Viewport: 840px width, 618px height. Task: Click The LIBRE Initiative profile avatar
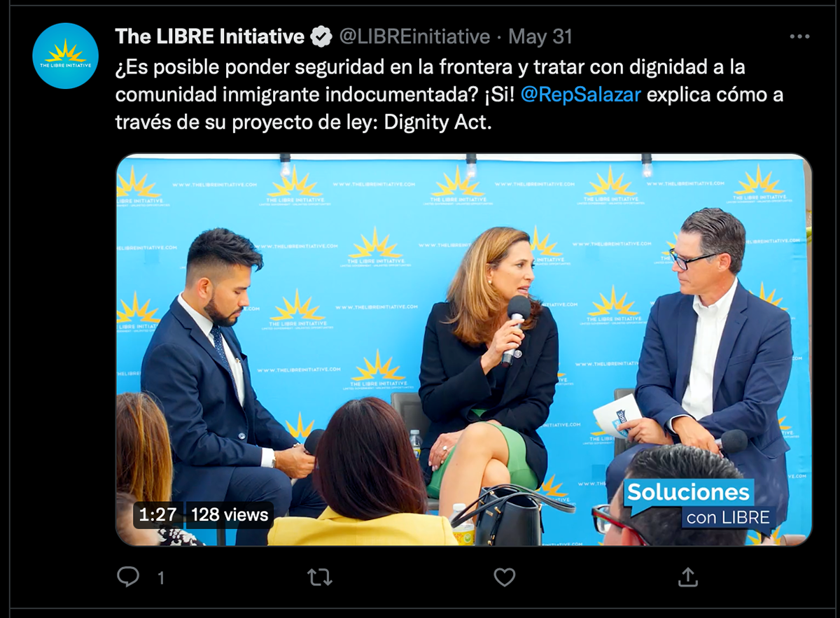pos(65,56)
